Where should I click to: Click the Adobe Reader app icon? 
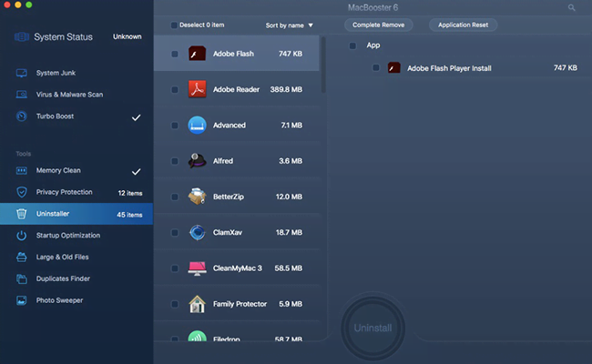pos(197,89)
